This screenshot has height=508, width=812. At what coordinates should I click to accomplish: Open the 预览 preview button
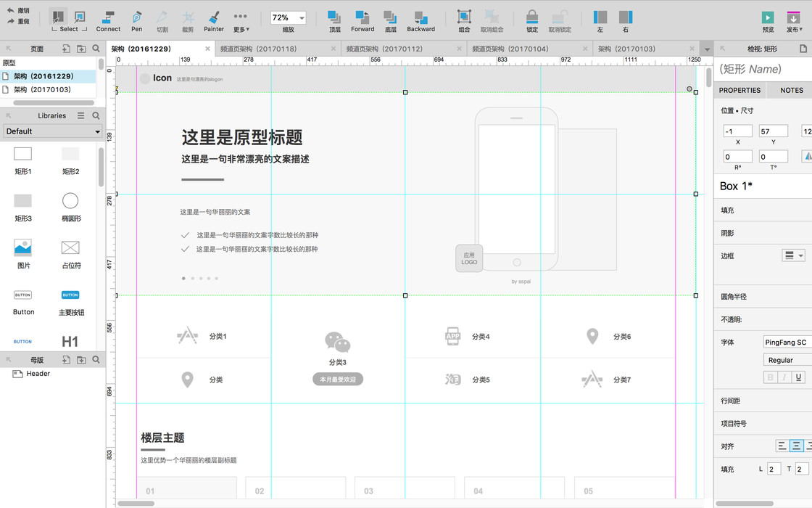(x=768, y=22)
